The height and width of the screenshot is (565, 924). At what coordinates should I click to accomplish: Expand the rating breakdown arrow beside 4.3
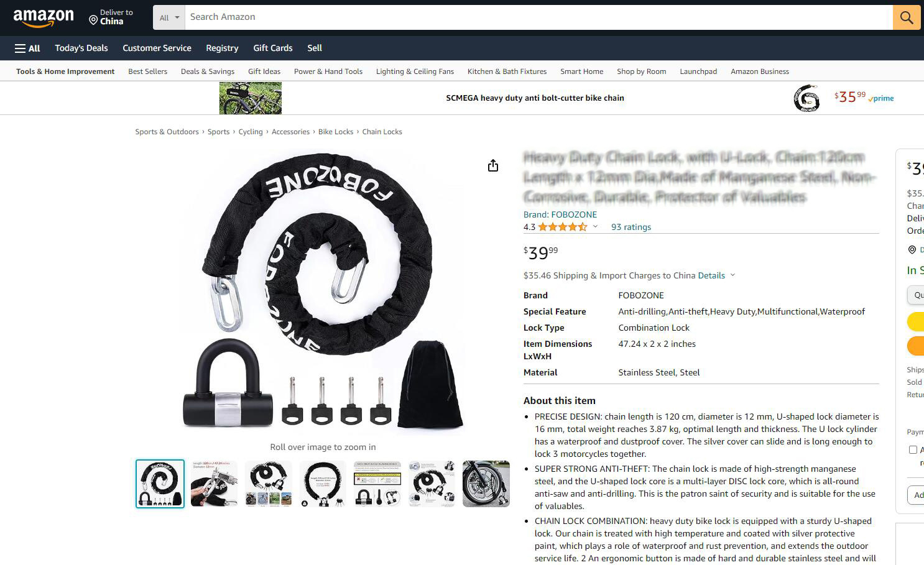[595, 227]
